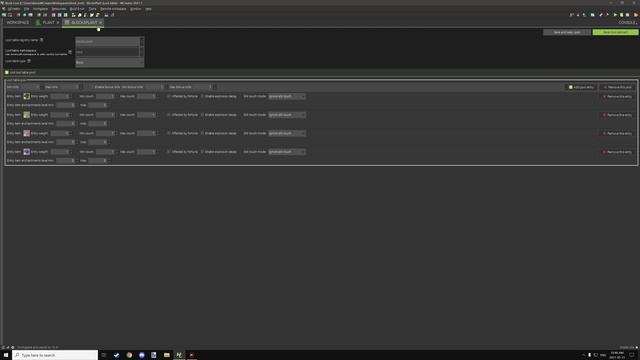
Task: Open the notification center in system tray
Action: click(631, 355)
